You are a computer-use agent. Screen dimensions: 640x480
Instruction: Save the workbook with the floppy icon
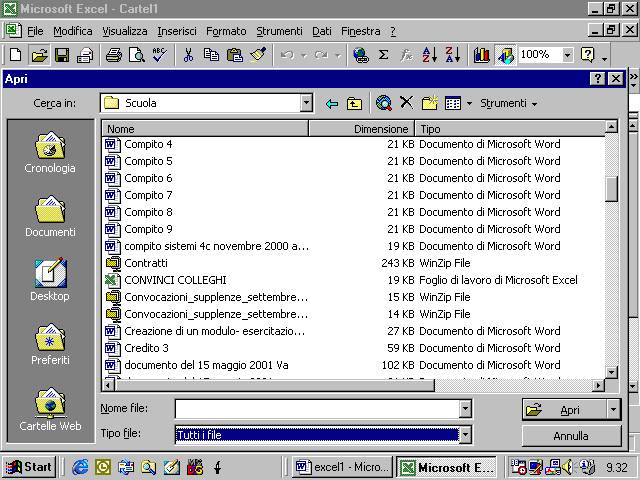point(62,54)
